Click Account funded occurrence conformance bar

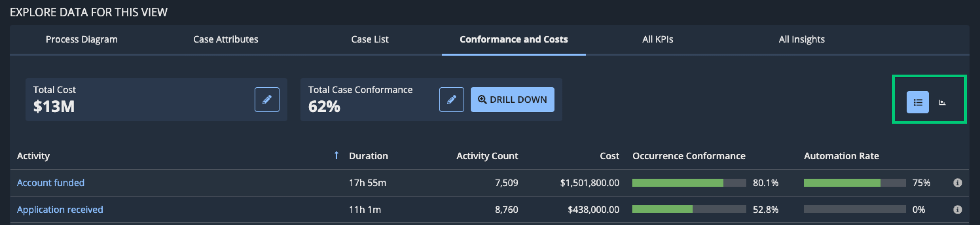[x=689, y=183]
